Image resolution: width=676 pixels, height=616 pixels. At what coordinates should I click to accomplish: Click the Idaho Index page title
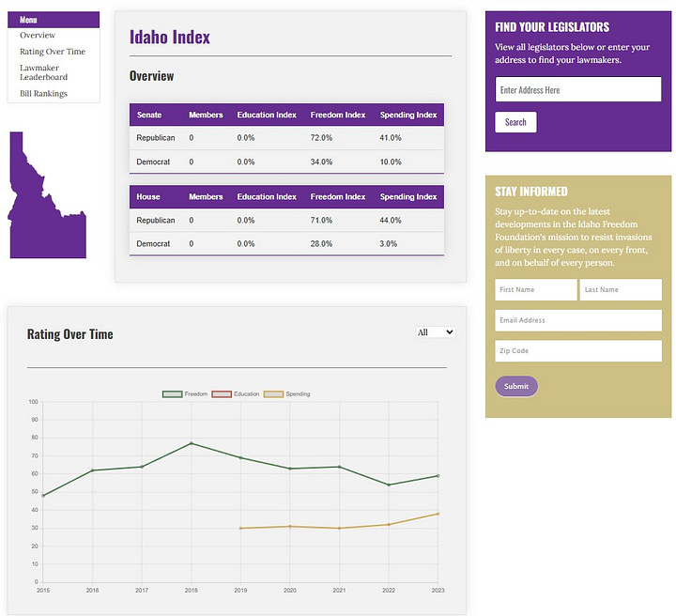(170, 37)
